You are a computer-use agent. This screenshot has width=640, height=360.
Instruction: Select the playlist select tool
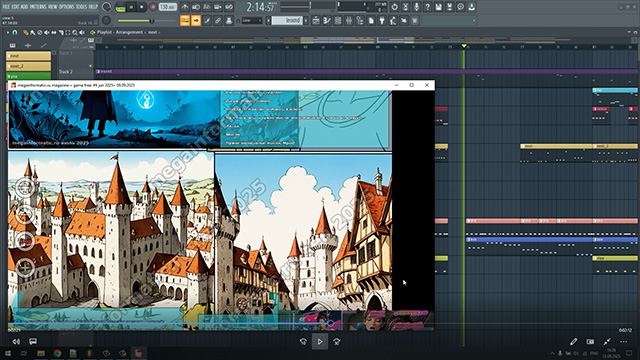point(68,32)
